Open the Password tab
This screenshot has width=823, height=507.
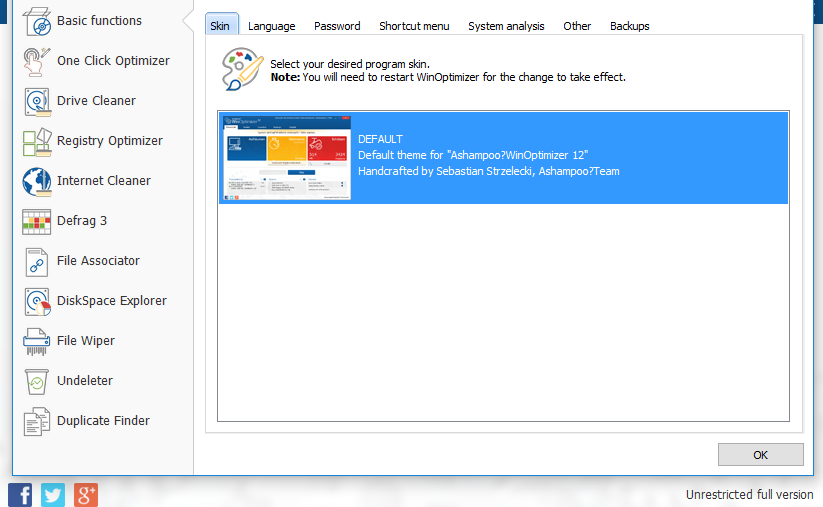tap(337, 26)
